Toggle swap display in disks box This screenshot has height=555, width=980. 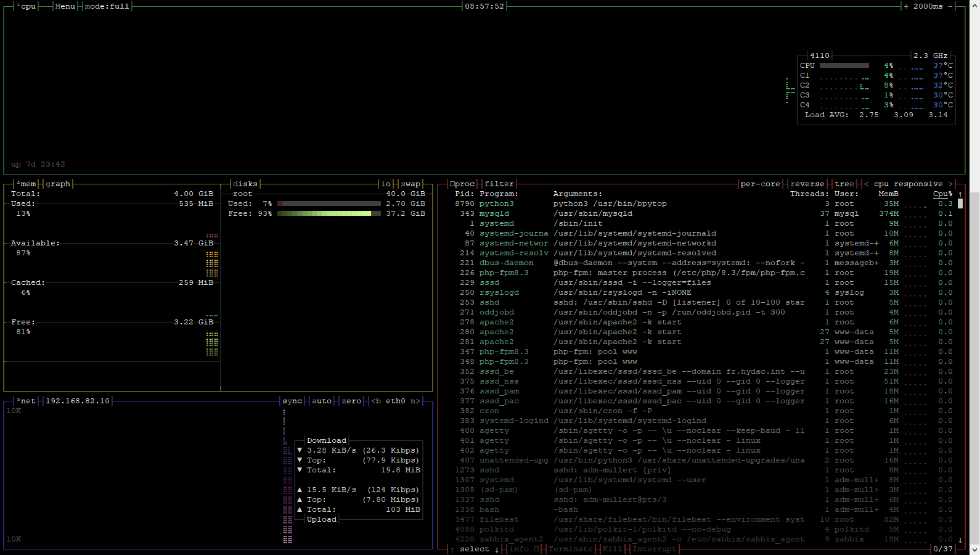pos(410,184)
